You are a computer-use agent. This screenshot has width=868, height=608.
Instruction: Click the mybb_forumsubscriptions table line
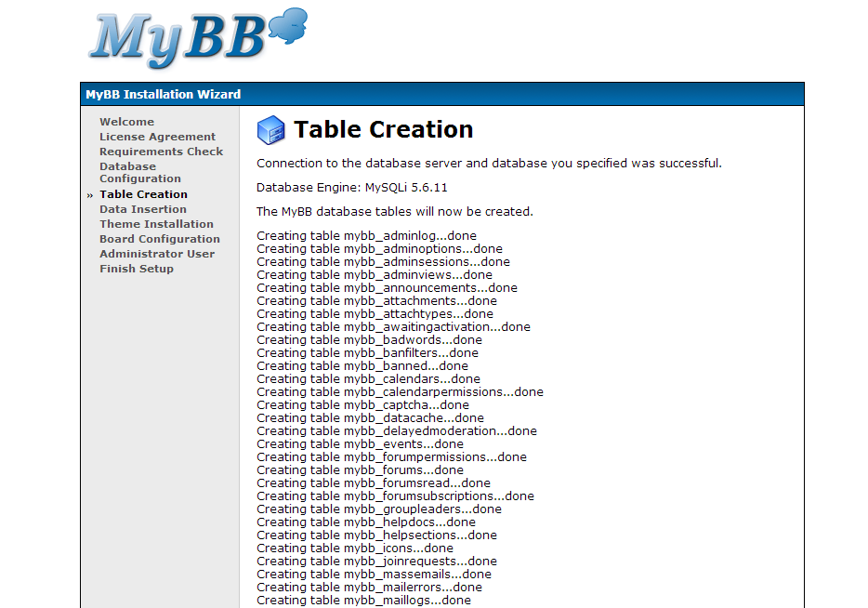coord(395,496)
